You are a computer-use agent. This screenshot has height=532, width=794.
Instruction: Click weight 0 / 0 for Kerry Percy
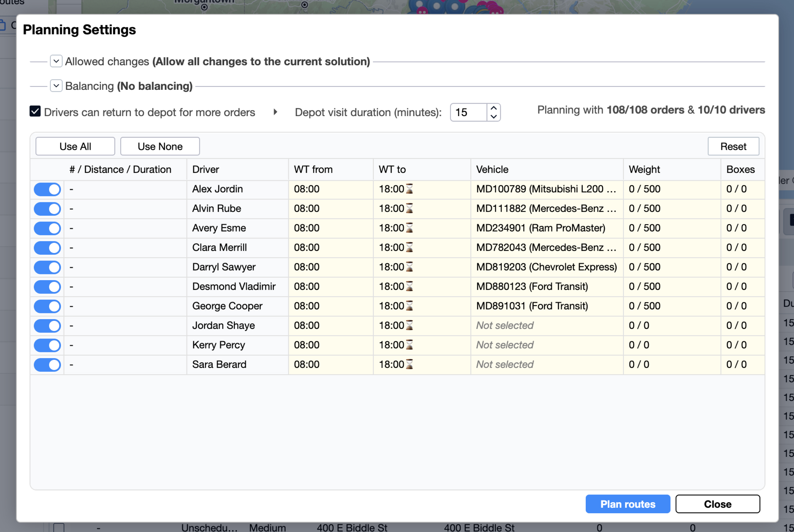(672, 345)
